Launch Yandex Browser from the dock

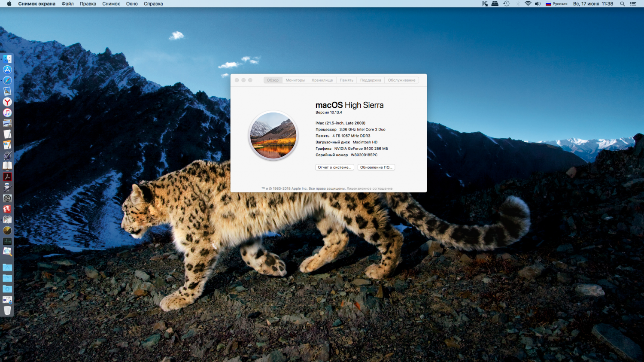pyautogui.click(x=7, y=102)
